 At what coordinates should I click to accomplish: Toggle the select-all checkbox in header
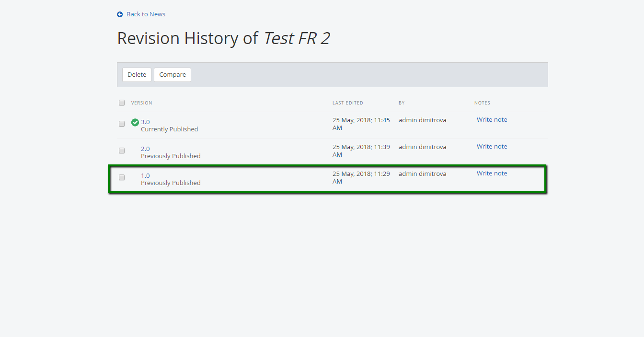click(x=122, y=103)
